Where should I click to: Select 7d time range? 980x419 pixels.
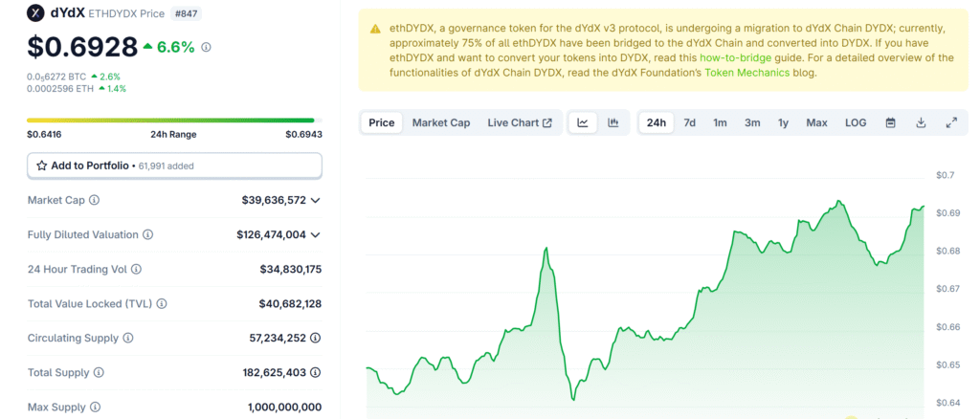point(689,123)
